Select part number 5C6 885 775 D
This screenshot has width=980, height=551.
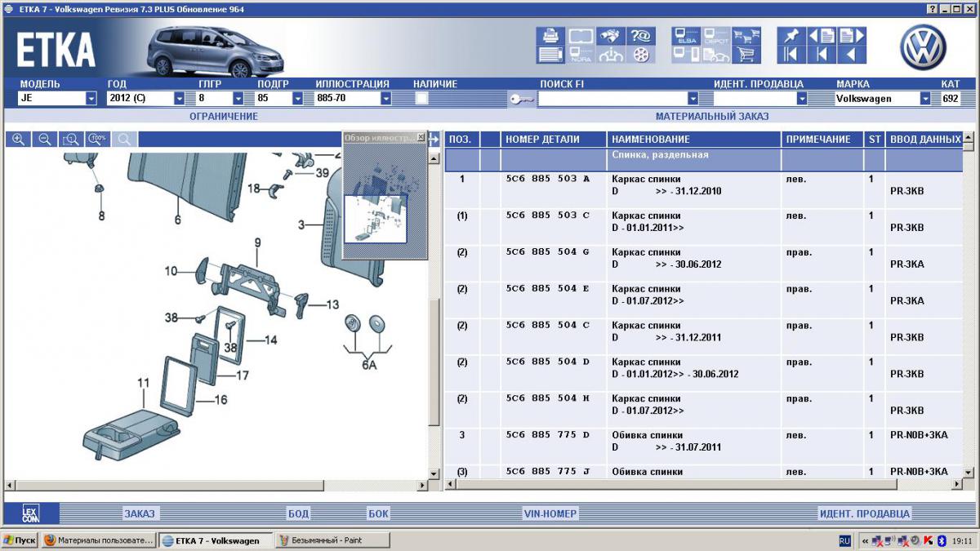point(547,435)
